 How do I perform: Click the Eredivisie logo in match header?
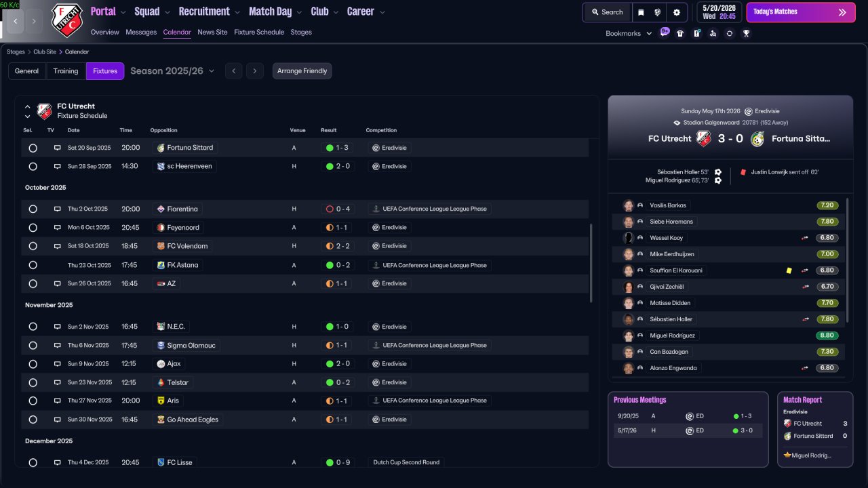[x=749, y=111]
